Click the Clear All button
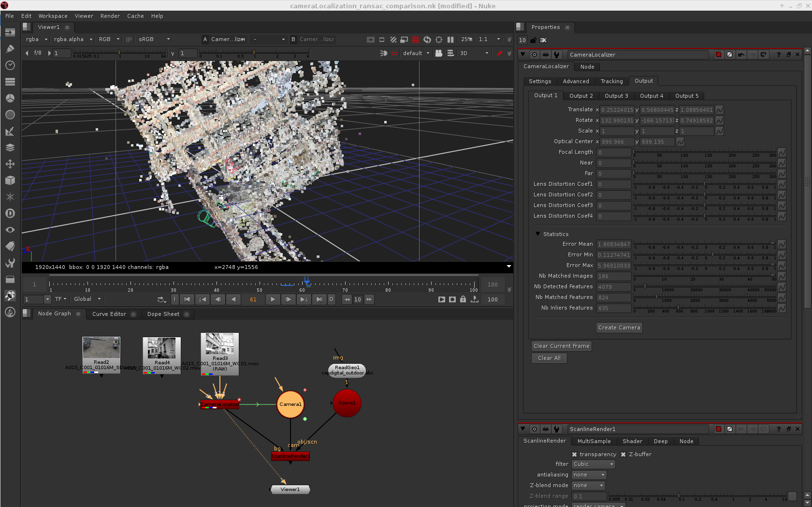 [x=549, y=358]
